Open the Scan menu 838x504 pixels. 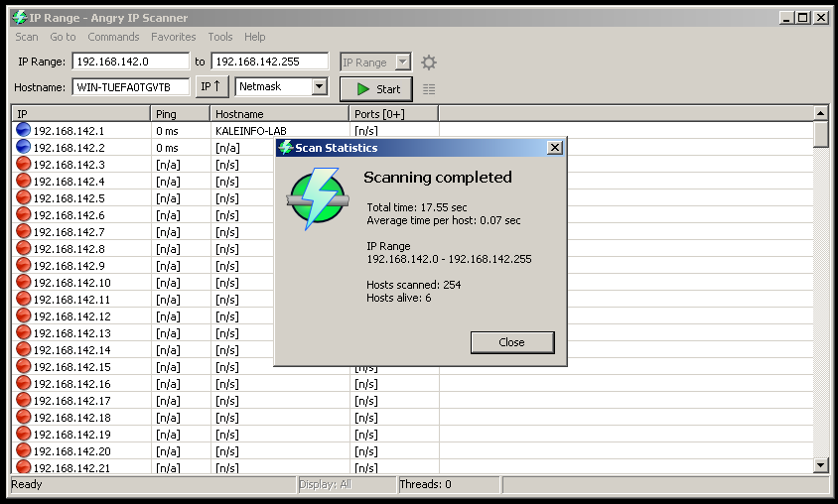[x=26, y=37]
